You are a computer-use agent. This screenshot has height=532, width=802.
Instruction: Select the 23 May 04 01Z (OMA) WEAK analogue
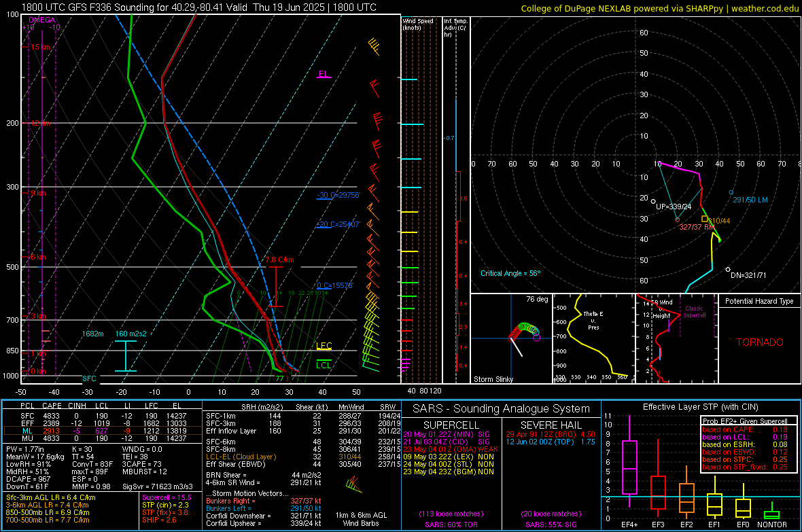[451, 449]
